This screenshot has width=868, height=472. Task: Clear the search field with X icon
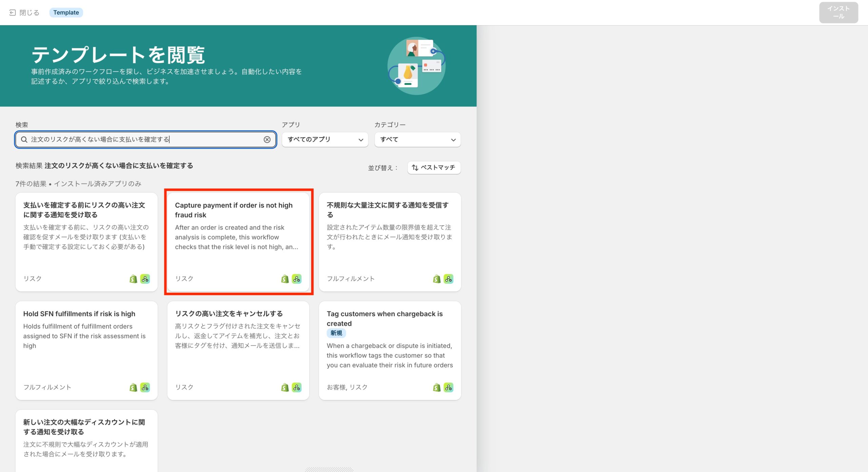click(x=267, y=139)
